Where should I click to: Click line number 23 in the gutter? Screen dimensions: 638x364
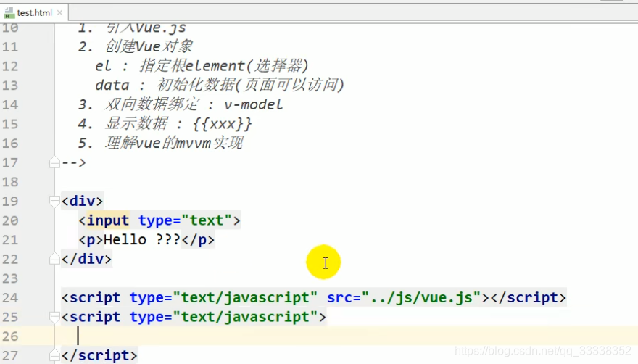pyautogui.click(x=10, y=278)
